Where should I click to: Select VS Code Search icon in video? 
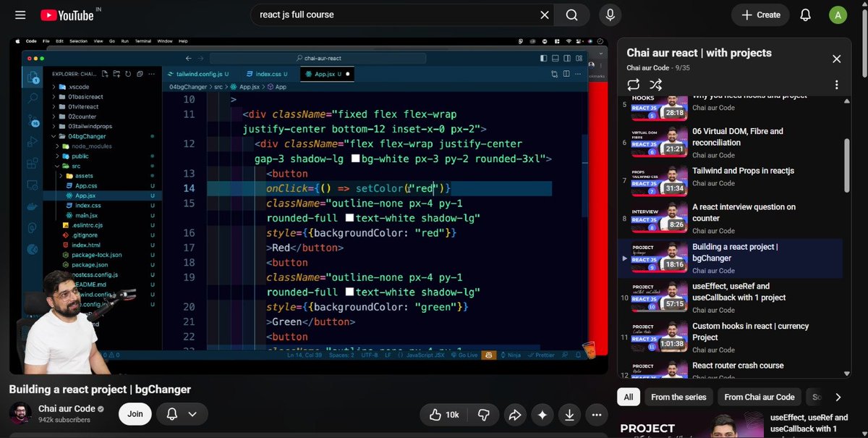click(33, 97)
